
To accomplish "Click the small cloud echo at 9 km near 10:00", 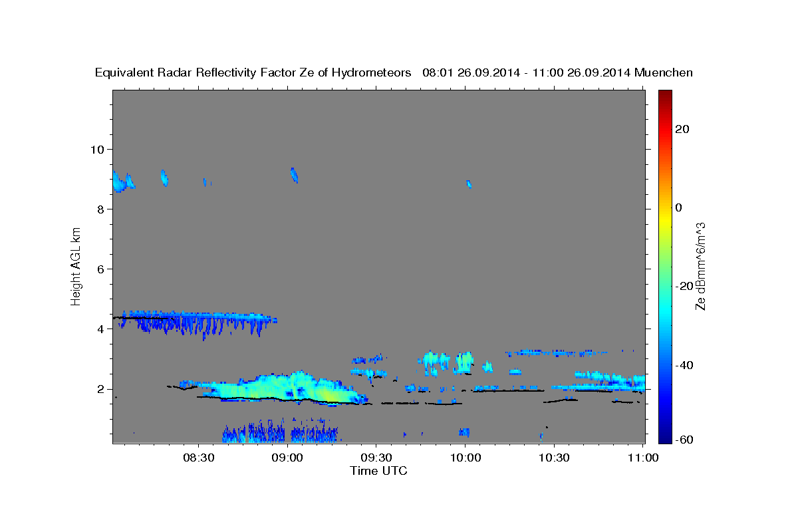I will coord(469,184).
